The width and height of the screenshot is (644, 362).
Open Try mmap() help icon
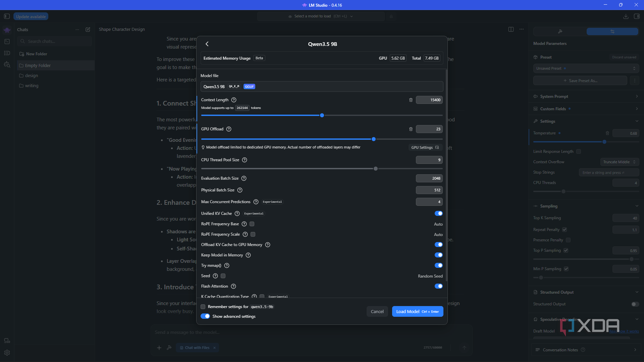coord(227,266)
